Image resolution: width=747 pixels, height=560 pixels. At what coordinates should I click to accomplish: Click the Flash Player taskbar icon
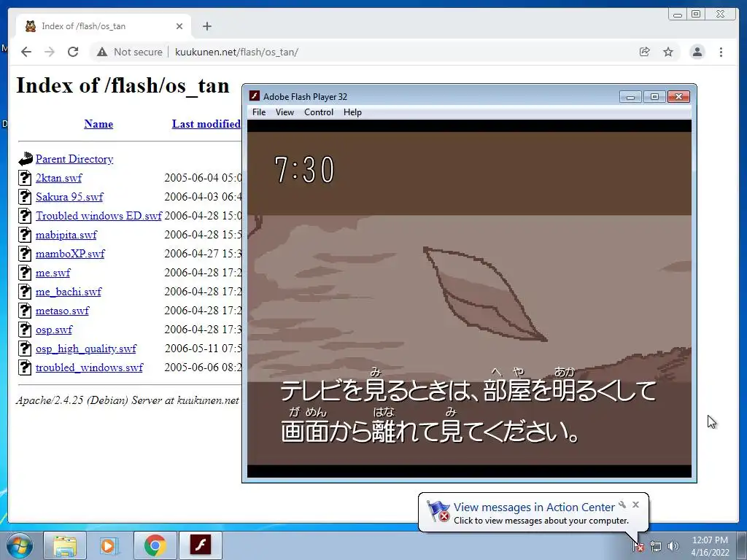click(x=201, y=545)
